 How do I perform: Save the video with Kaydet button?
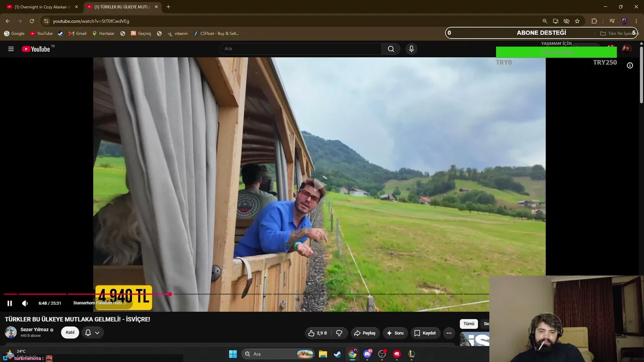(425, 333)
